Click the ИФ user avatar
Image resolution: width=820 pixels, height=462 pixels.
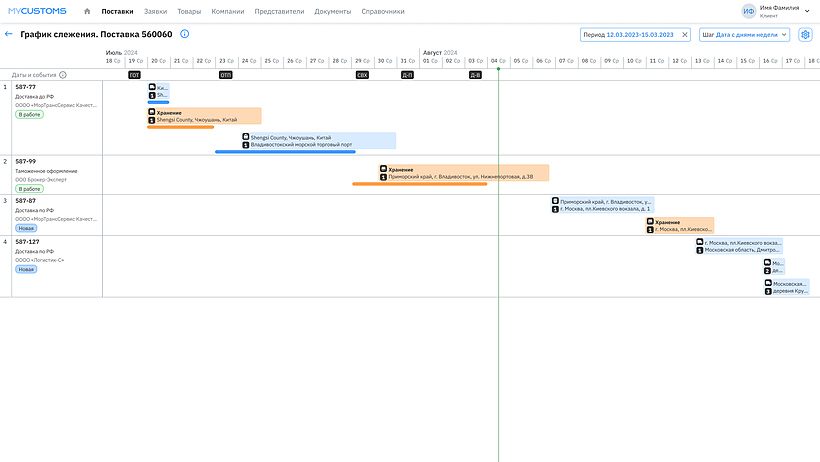coord(748,11)
